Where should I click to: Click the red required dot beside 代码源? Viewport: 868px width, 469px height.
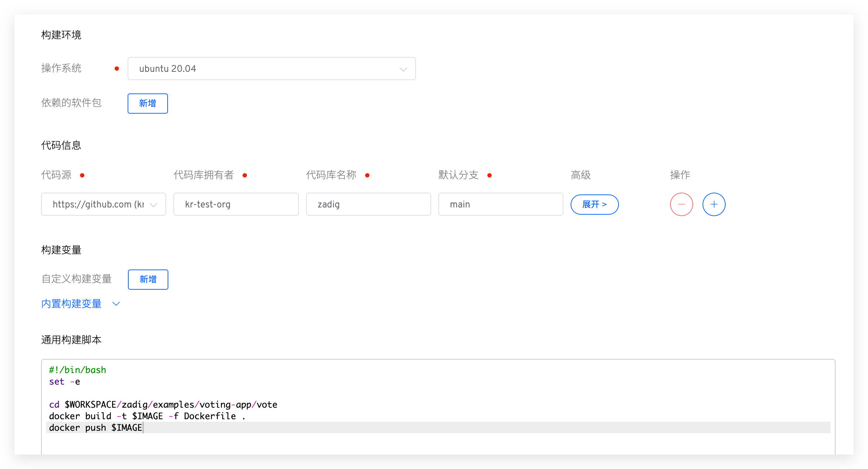pos(82,175)
